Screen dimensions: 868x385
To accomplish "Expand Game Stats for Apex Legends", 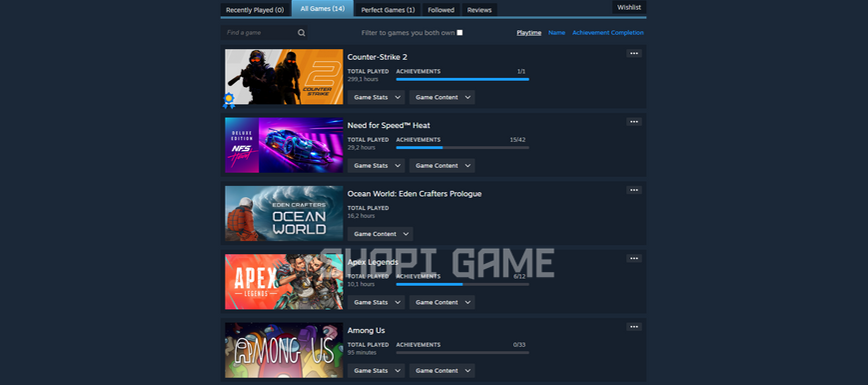I will pyautogui.click(x=376, y=302).
